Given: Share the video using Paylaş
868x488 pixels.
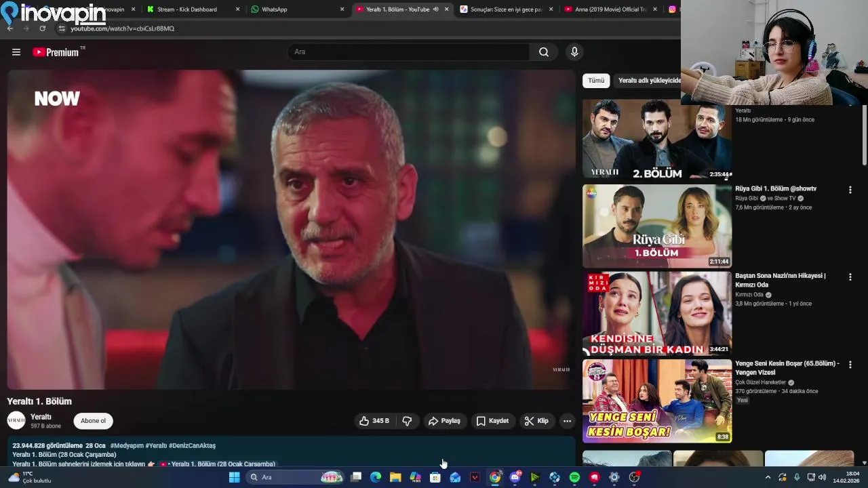Looking at the screenshot, I should [x=444, y=421].
